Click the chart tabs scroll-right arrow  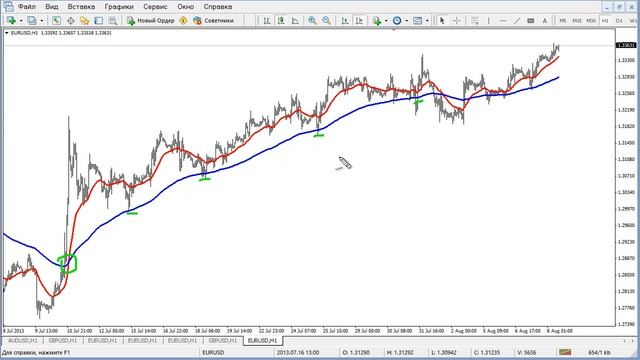coord(633,340)
